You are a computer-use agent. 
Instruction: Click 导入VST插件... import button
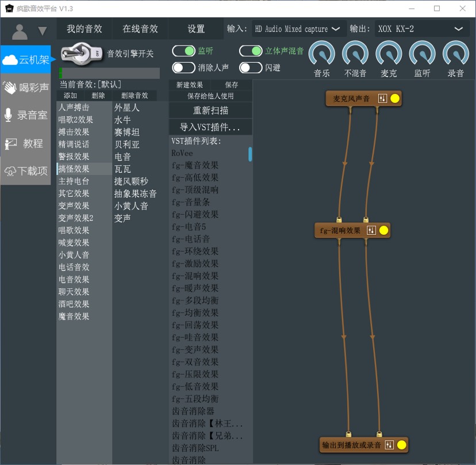[210, 127]
